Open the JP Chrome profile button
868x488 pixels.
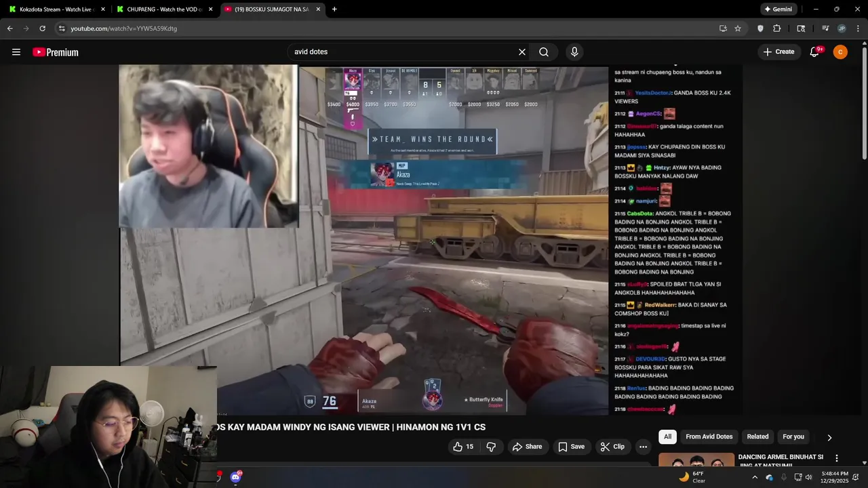click(x=842, y=28)
